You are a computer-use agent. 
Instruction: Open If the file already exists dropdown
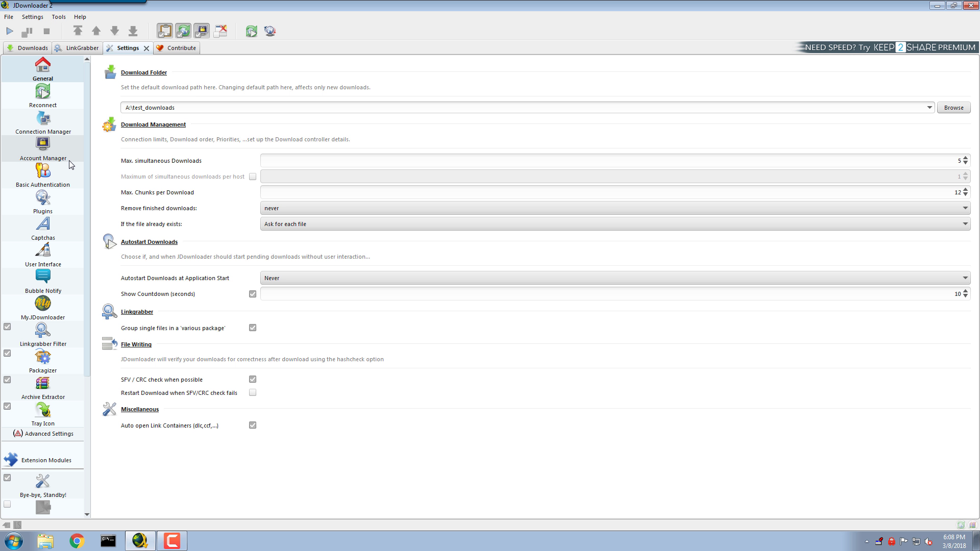click(x=615, y=224)
